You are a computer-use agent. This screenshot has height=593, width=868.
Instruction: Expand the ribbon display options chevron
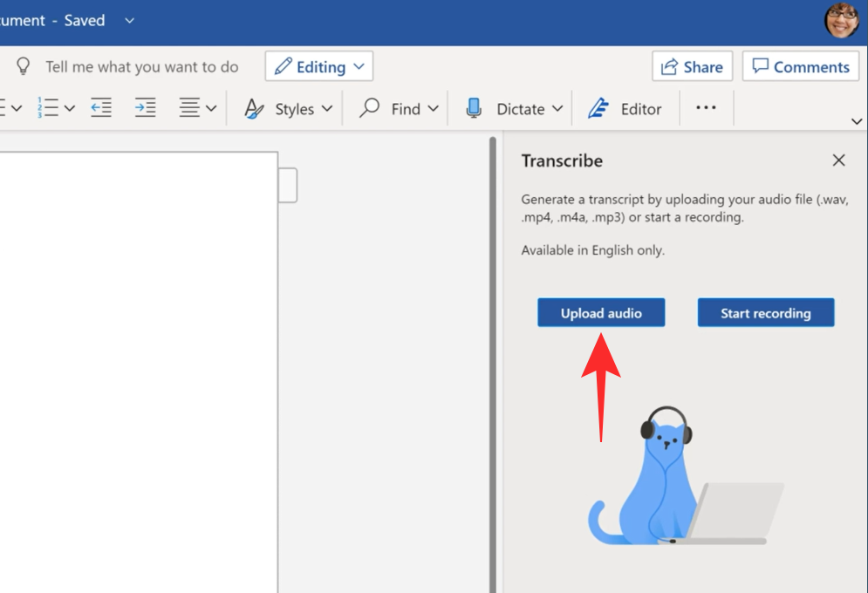pos(856,121)
